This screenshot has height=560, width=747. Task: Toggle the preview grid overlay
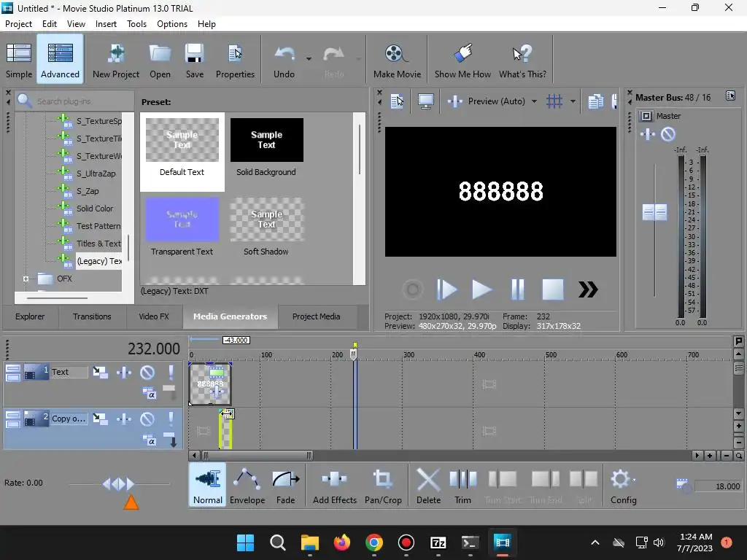click(554, 101)
